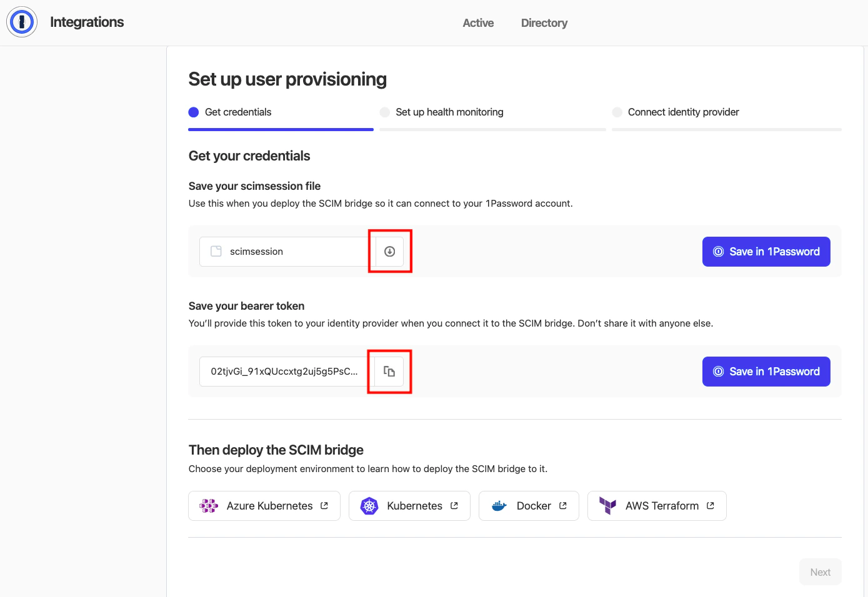Open external link icon beside Azure Kubernetes
868x597 pixels.
pos(324,506)
